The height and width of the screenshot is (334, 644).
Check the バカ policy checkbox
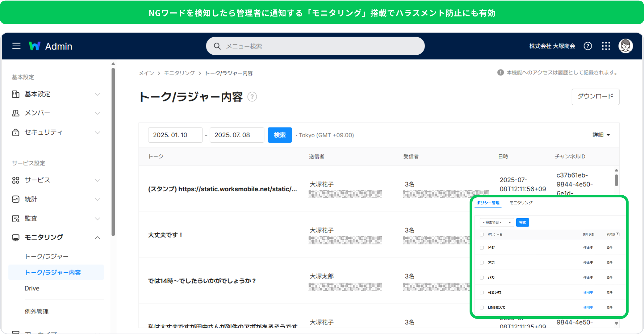click(482, 277)
